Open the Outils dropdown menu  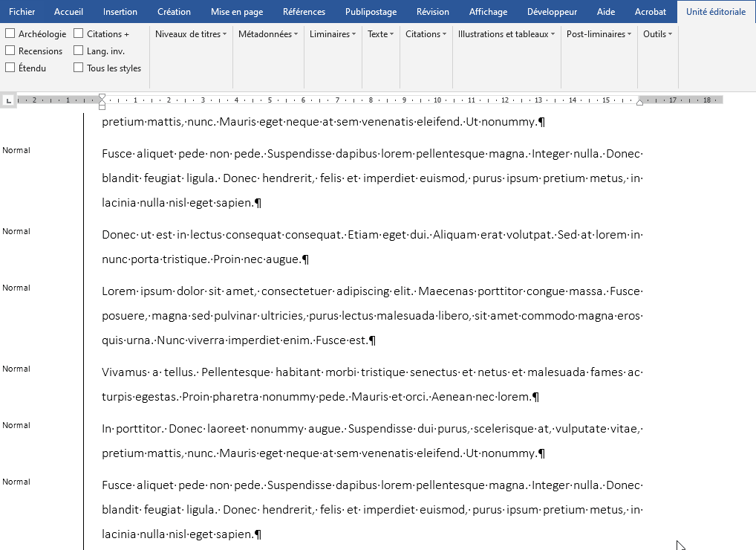pyautogui.click(x=658, y=33)
